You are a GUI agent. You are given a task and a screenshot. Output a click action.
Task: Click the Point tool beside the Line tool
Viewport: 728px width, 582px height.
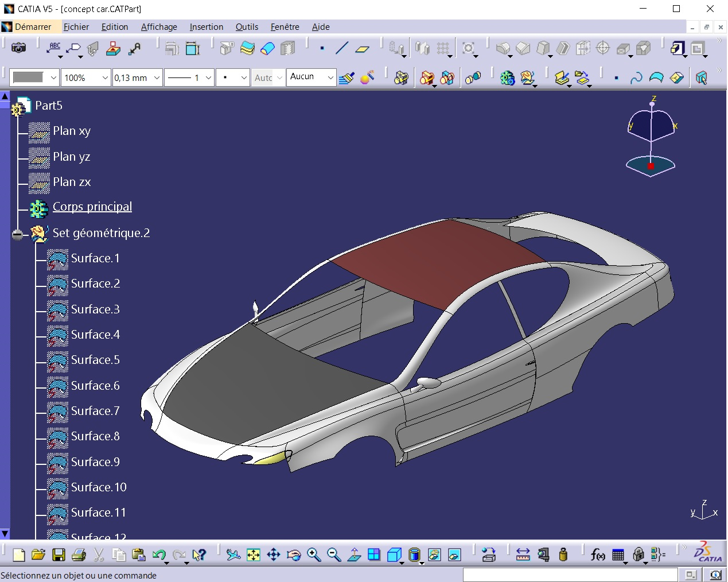click(x=322, y=48)
